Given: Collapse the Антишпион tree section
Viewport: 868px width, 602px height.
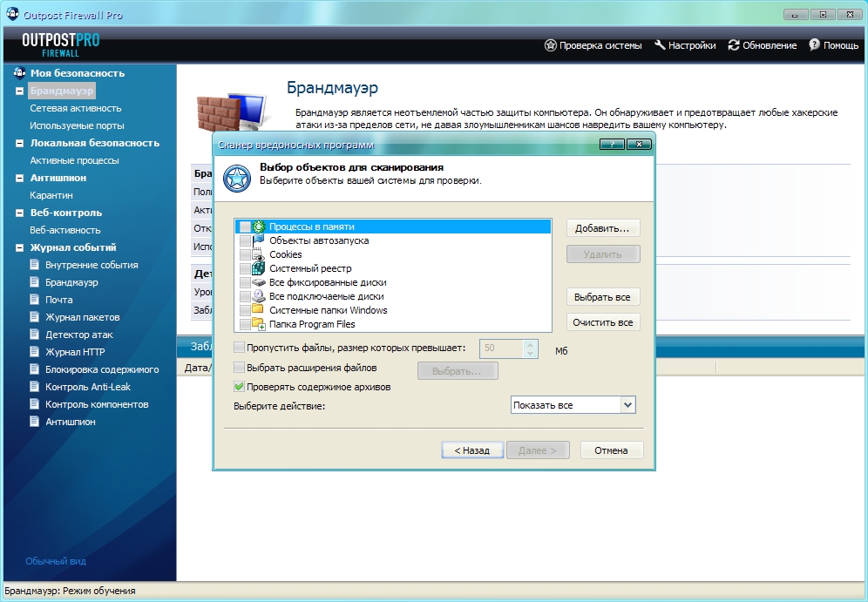Looking at the screenshot, I should (19, 179).
